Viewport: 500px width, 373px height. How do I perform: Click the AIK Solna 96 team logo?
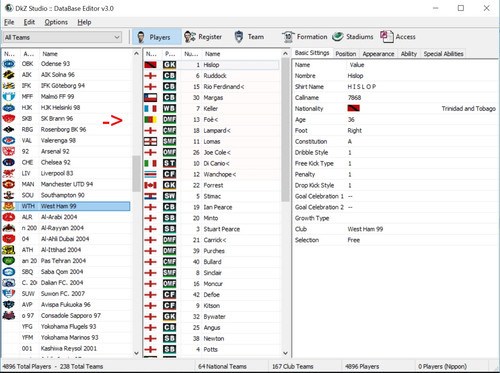9,75
